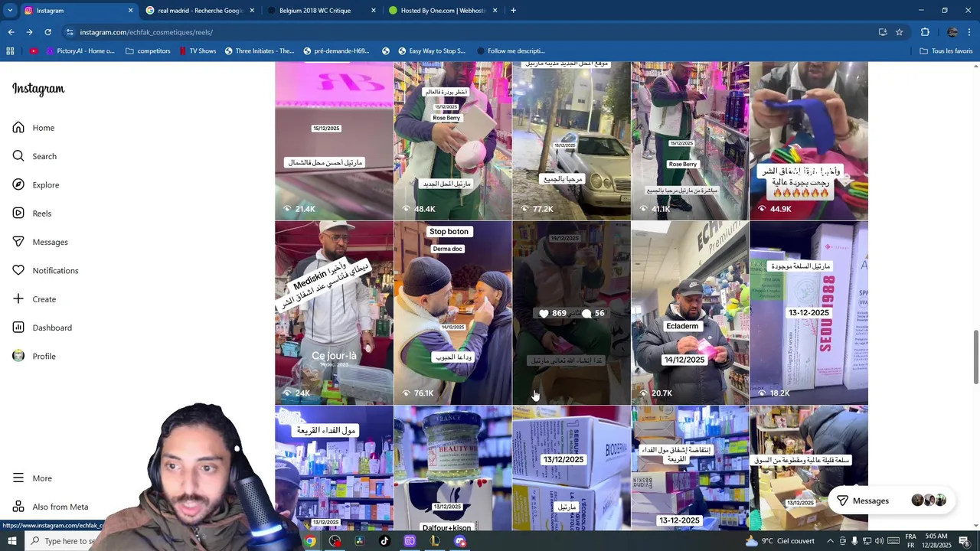The width and height of the screenshot is (980, 551).
Task: Switch to Hosted By One.com tab
Action: point(443,11)
